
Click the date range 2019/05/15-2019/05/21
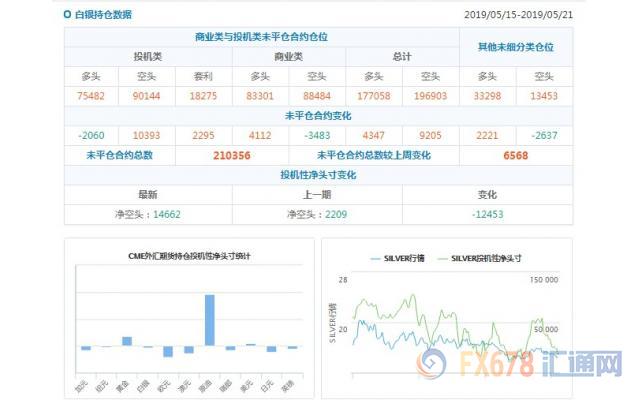(x=518, y=15)
